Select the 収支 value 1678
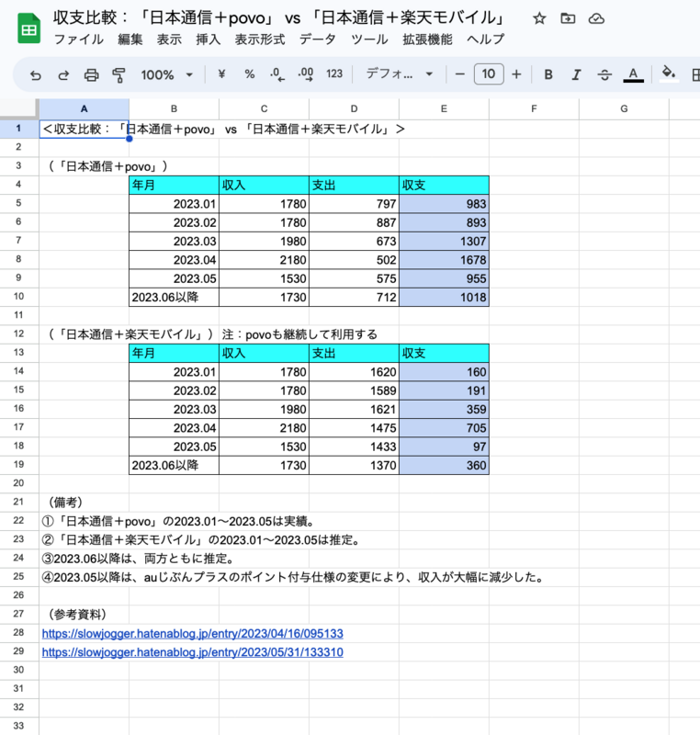The image size is (700, 735). [x=444, y=260]
